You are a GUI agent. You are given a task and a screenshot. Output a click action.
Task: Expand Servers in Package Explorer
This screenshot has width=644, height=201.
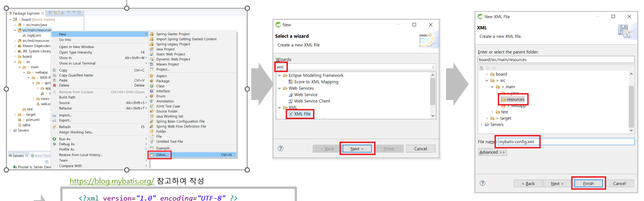[x=10, y=130]
